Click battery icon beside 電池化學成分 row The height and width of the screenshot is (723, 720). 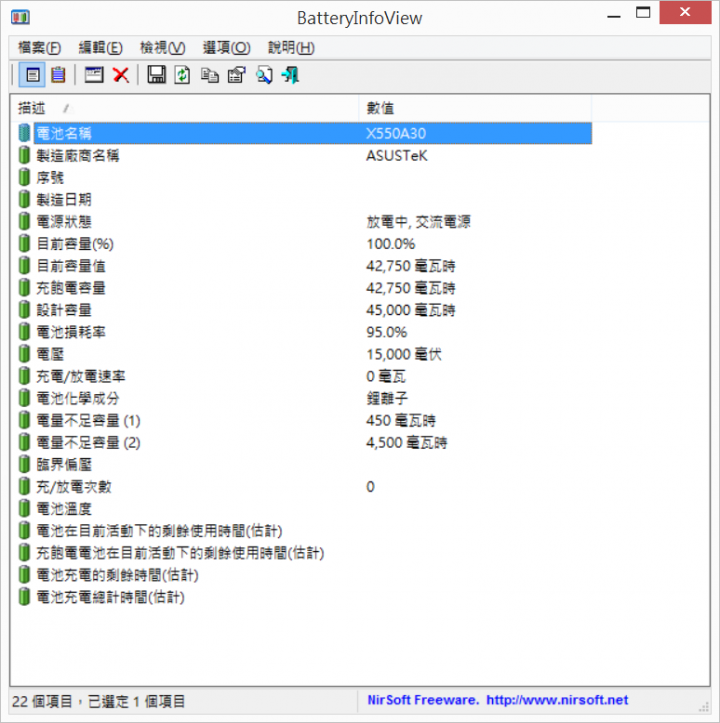(24, 399)
